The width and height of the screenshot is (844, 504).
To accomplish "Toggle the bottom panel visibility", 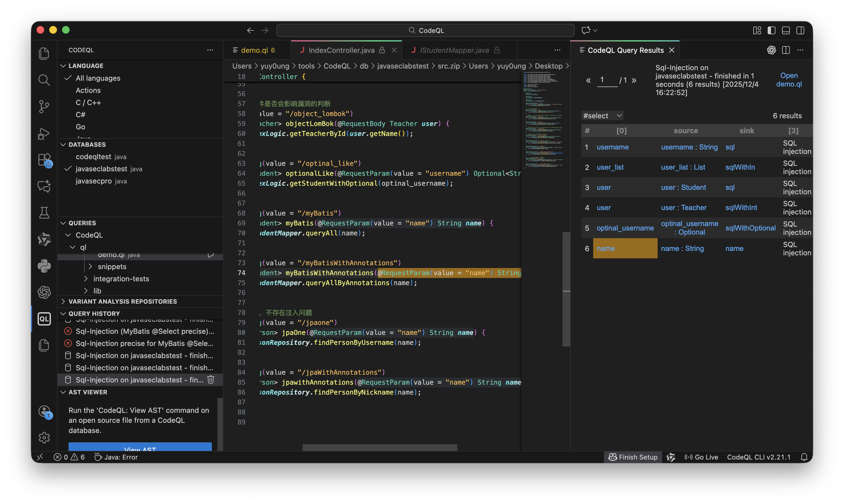I will click(x=786, y=31).
